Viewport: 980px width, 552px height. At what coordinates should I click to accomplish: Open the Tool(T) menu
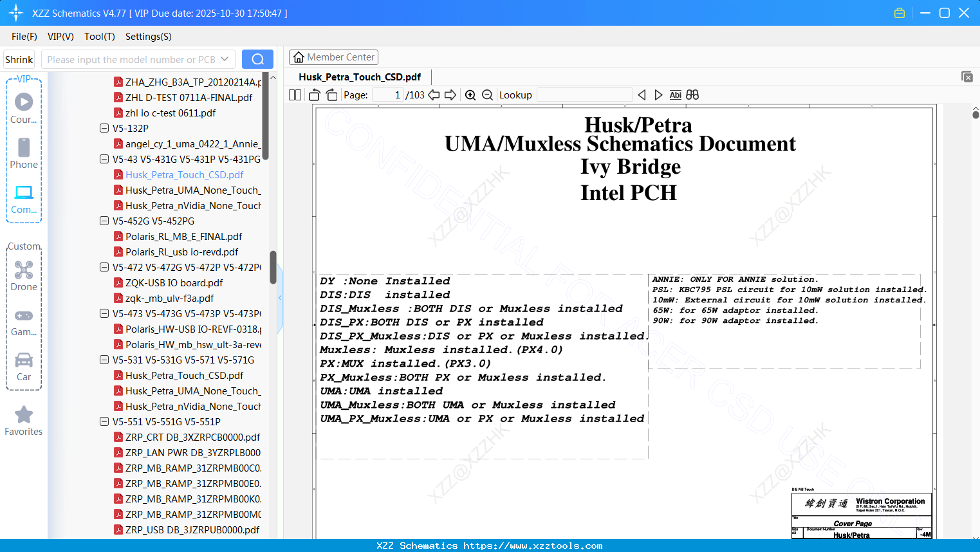click(x=100, y=37)
